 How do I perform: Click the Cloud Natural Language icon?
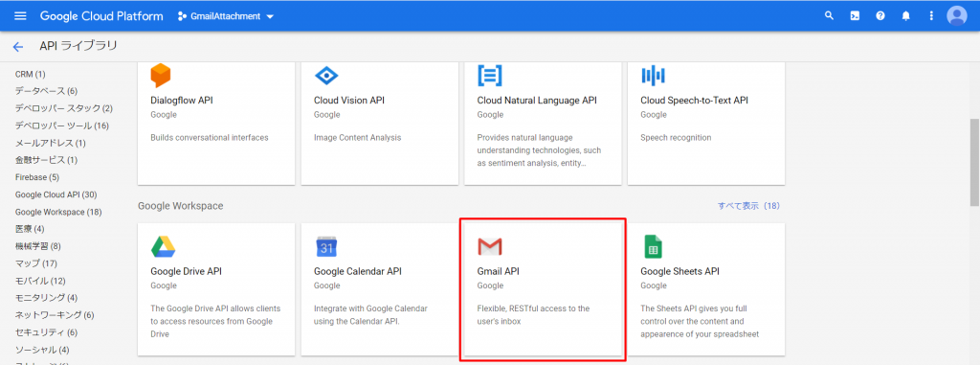point(490,76)
